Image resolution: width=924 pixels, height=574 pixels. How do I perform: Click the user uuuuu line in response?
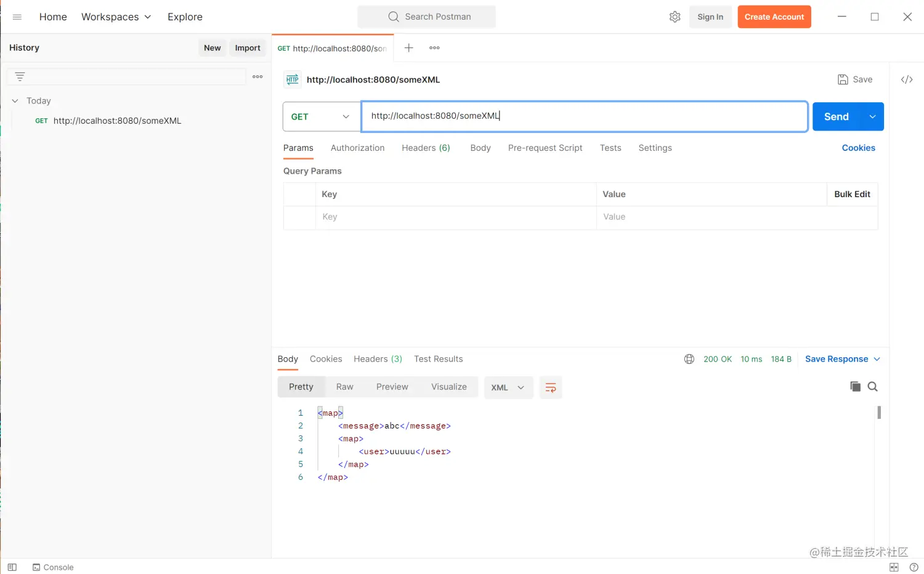(405, 451)
